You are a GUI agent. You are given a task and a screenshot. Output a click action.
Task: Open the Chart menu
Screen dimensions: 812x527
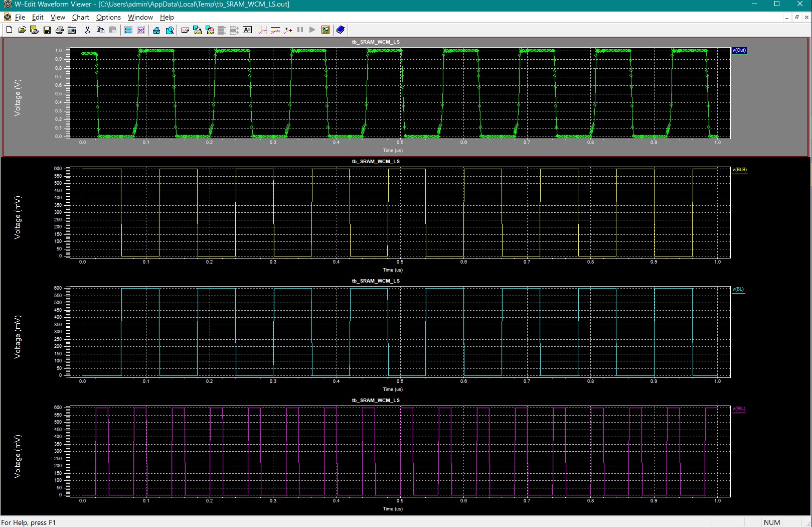pos(80,17)
